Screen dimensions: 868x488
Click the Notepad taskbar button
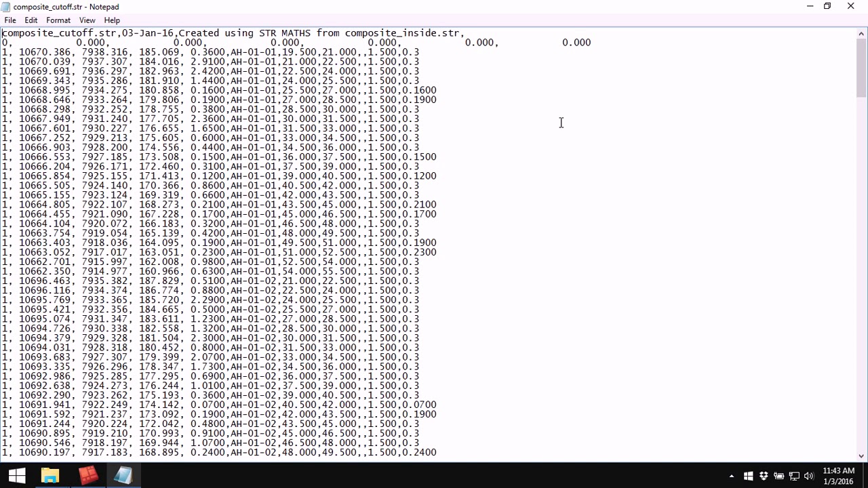[123, 476]
